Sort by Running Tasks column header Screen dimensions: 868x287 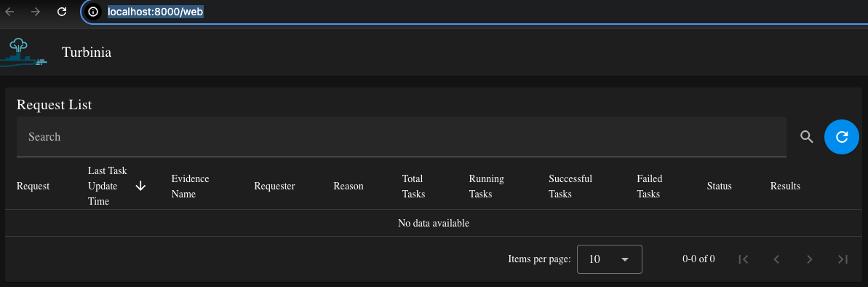coord(487,186)
